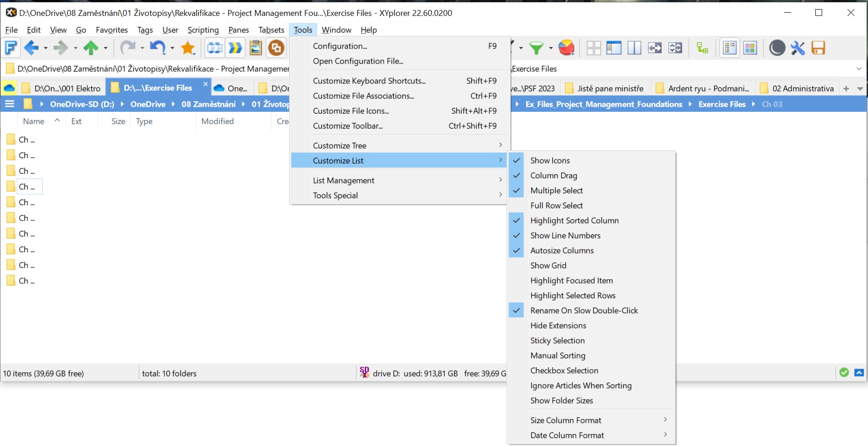Open the pie chart color filters icon
Image resolution: width=868 pixels, height=447 pixels.
pos(567,48)
